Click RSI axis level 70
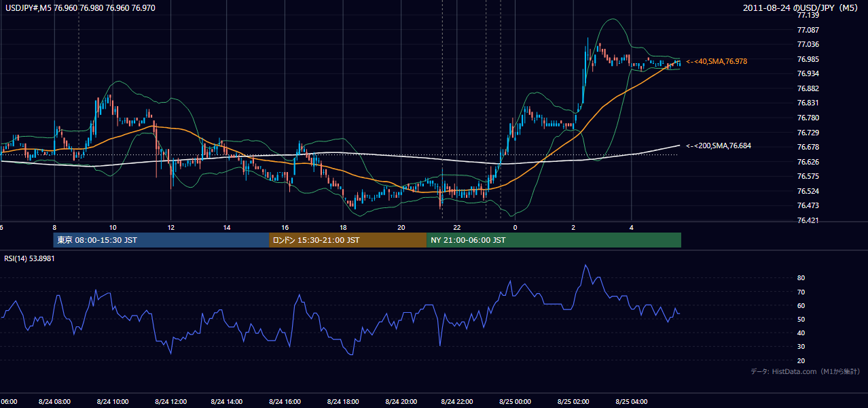 click(801, 292)
